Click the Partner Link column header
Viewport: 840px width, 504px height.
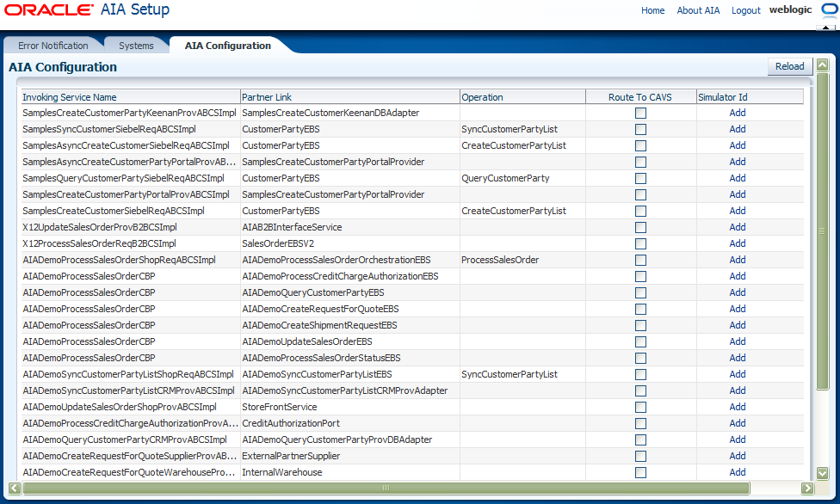tap(350, 97)
